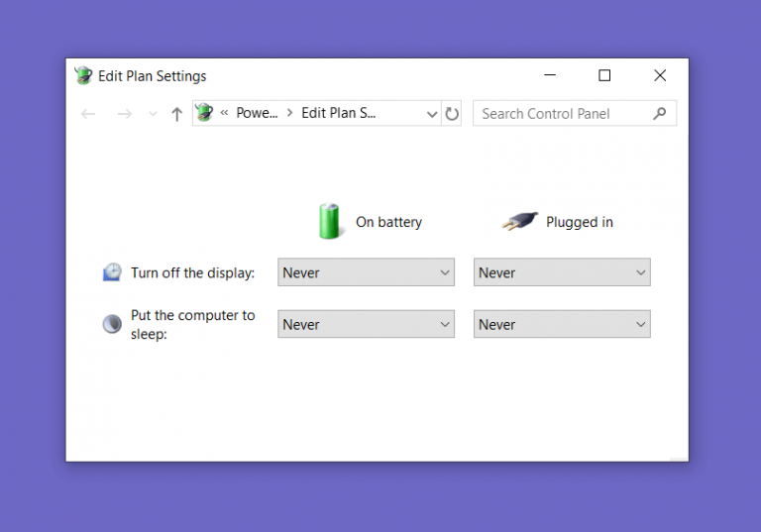Screen dimensions: 761x532
Task: Click the Power Options address bar icon
Action: (204, 113)
